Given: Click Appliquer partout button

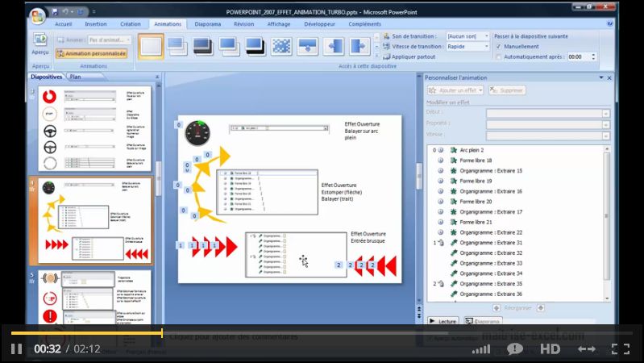Looking at the screenshot, I should pos(409,56).
